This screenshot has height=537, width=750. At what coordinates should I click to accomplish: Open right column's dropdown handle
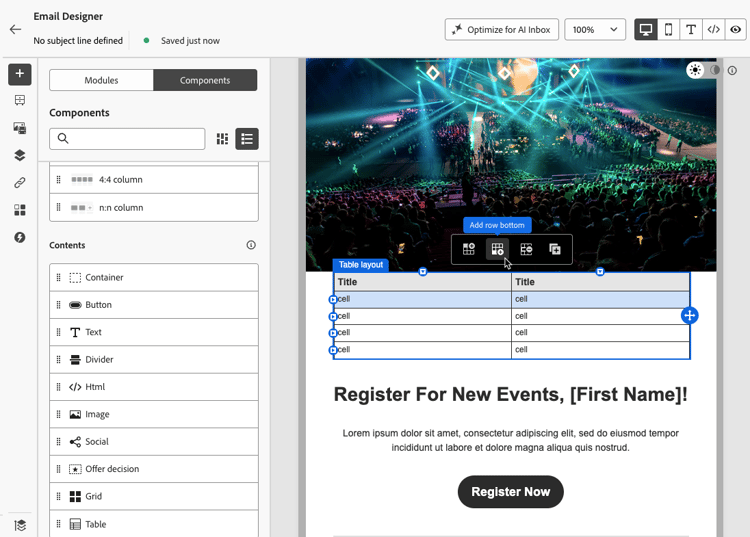600,272
